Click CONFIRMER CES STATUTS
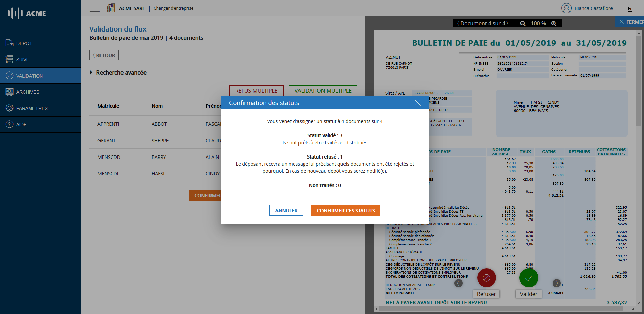644x314 pixels. coord(346,210)
